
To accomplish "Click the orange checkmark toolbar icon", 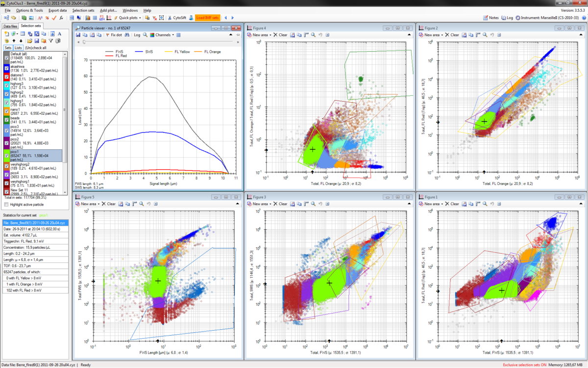I will (53, 18).
